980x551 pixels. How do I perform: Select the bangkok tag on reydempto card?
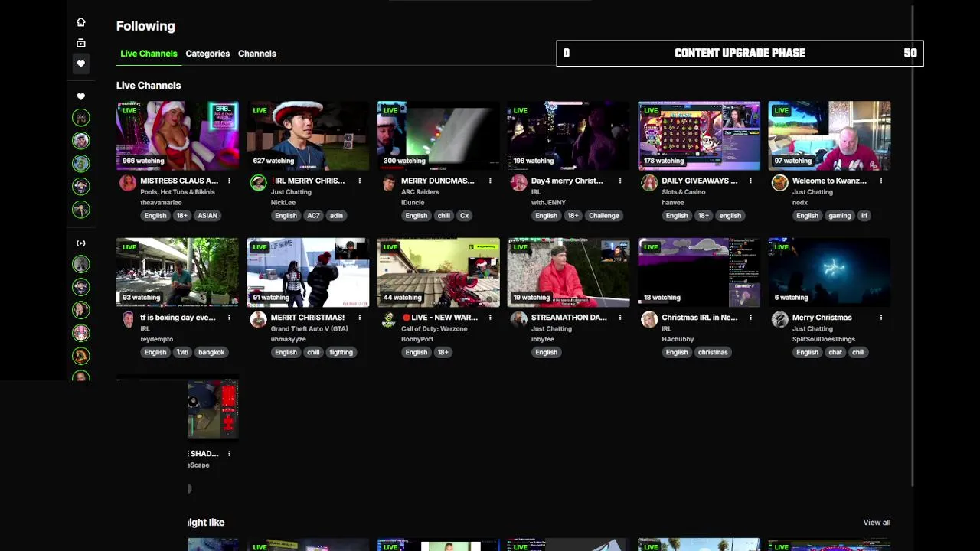pyautogui.click(x=211, y=352)
